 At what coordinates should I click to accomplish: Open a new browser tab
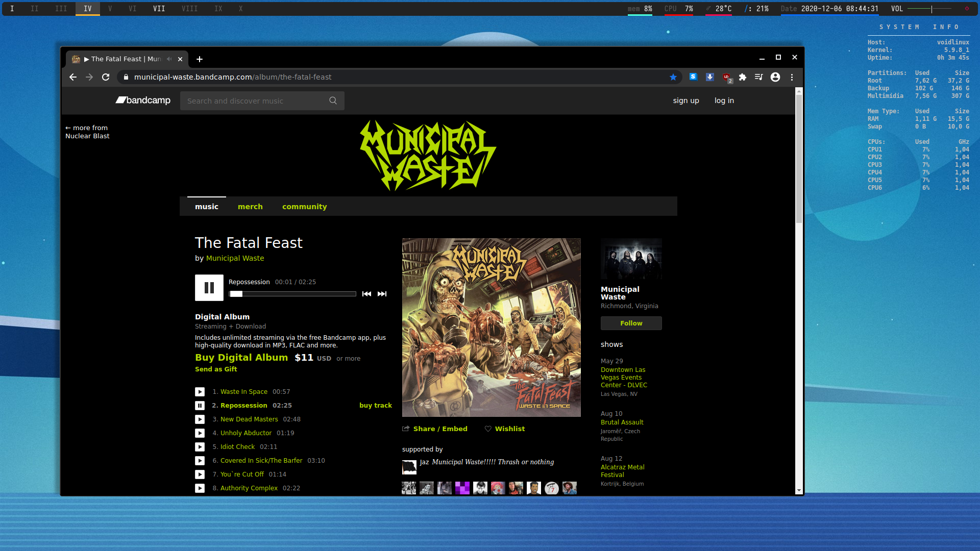pyautogui.click(x=200, y=59)
